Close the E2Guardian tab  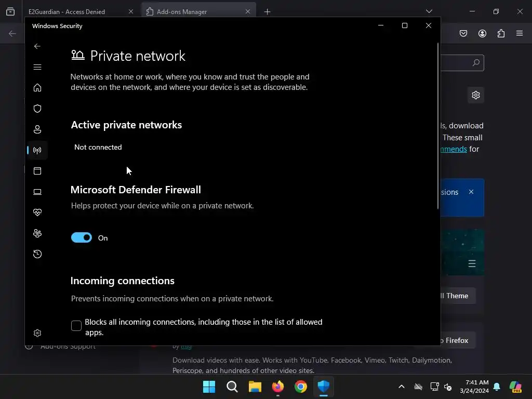(131, 11)
